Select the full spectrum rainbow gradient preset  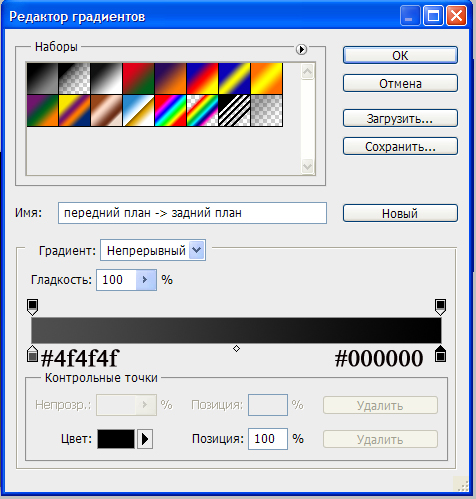pyautogui.click(x=170, y=111)
